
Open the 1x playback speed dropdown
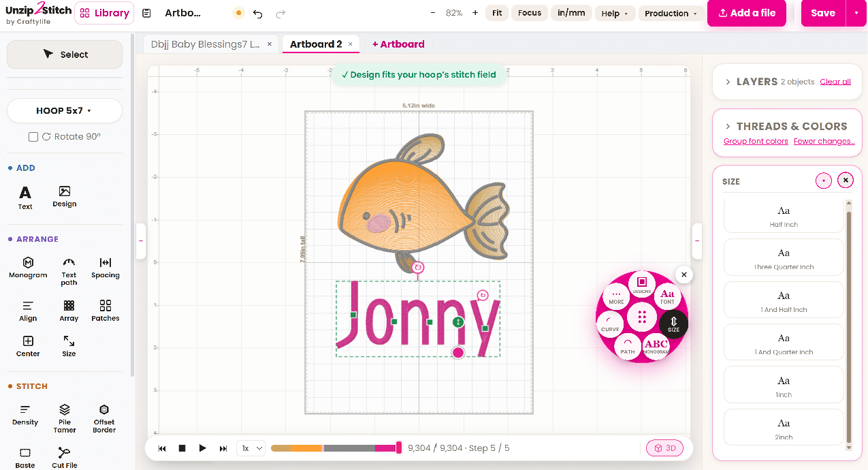point(250,448)
